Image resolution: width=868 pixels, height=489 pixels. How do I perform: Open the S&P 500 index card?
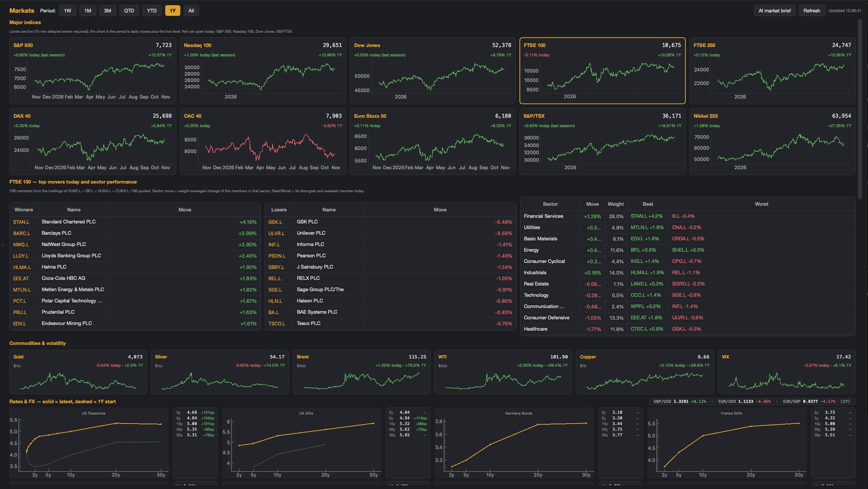tap(93, 71)
